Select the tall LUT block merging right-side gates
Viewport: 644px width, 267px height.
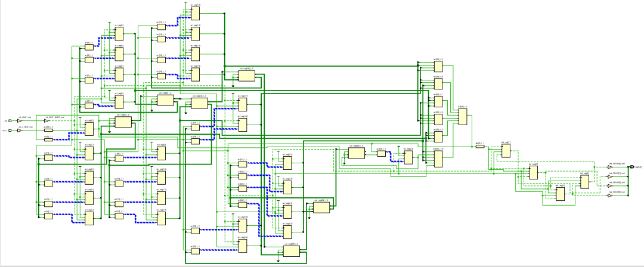(463, 117)
